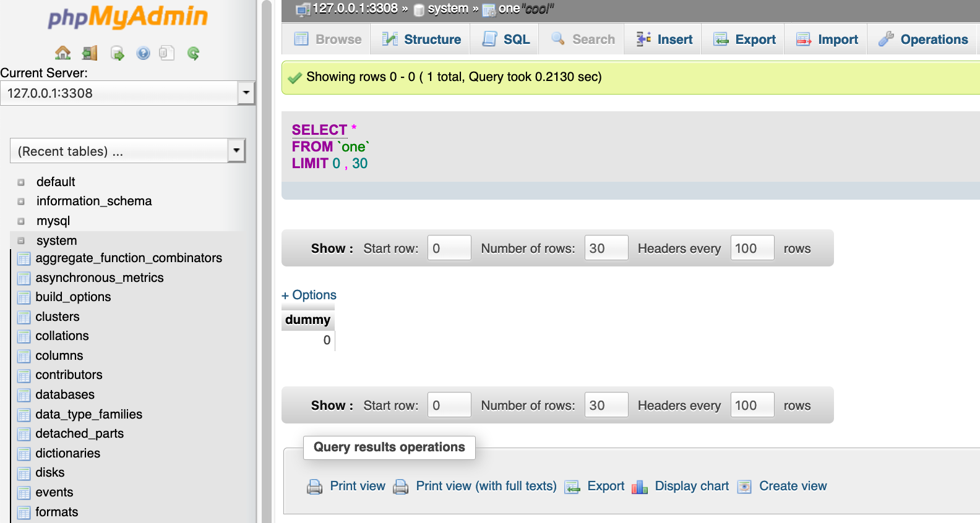Viewport: 980px width, 523px height.
Task: Expand the default database node
Action: [21, 182]
